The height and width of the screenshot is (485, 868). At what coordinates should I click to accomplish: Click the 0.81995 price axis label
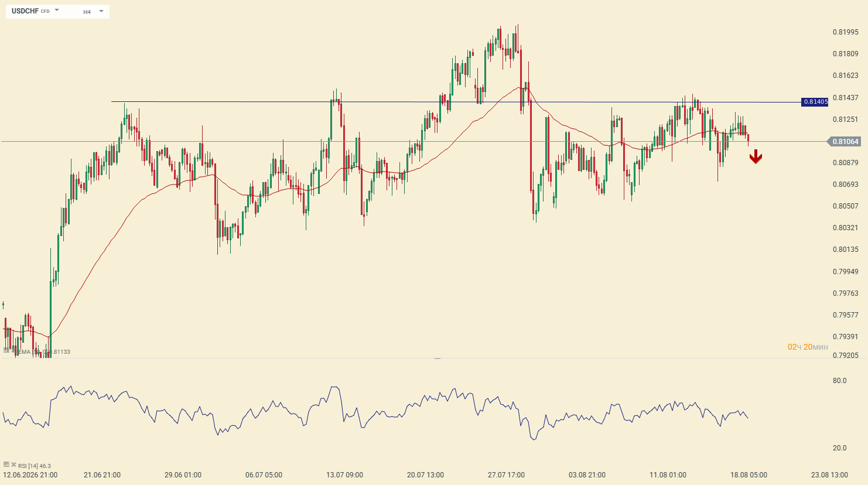(x=846, y=32)
